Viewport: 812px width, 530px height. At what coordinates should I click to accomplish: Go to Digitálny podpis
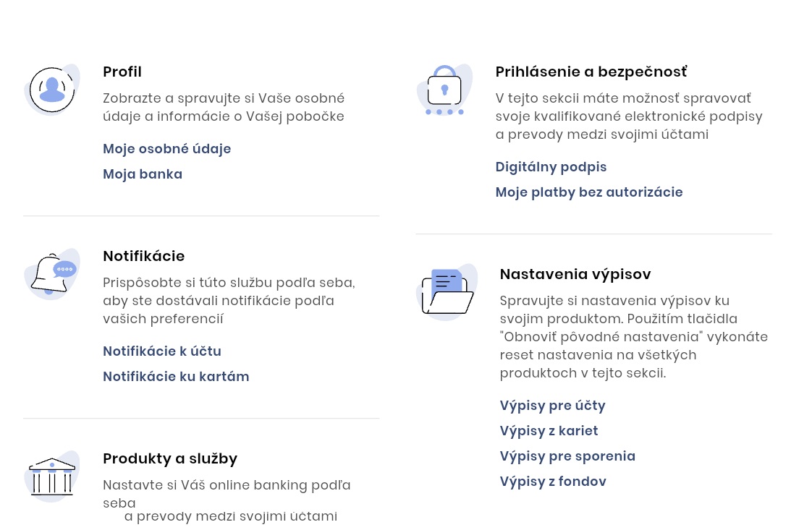(551, 167)
